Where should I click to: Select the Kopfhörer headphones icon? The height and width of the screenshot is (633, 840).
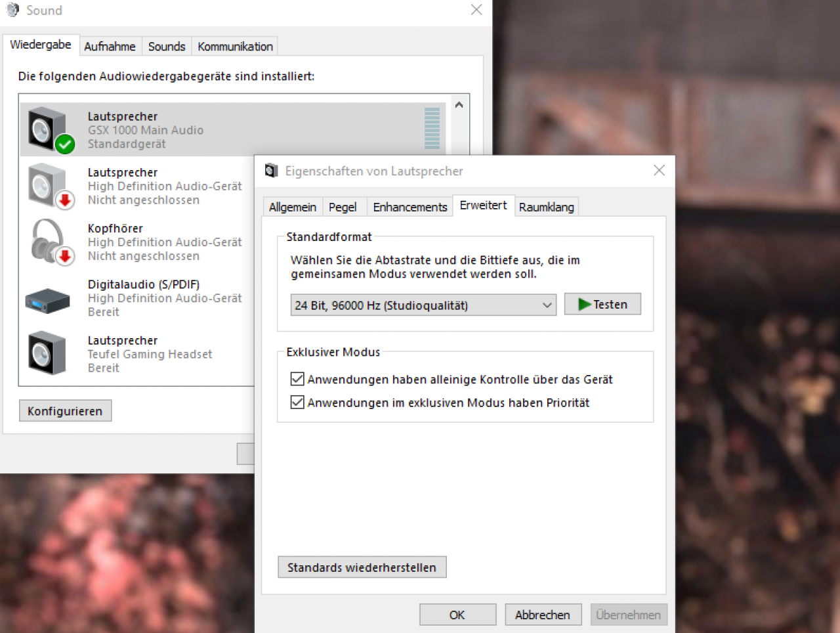pyautogui.click(x=50, y=242)
